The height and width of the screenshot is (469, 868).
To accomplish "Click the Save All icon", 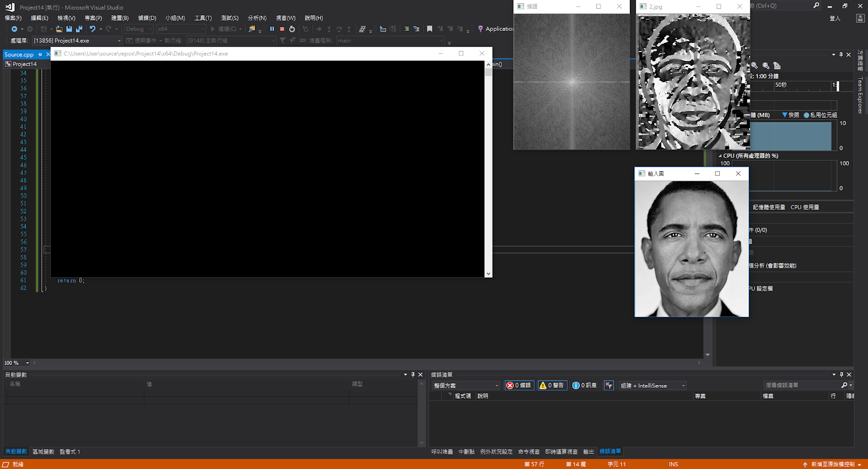I will tap(79, 29).
